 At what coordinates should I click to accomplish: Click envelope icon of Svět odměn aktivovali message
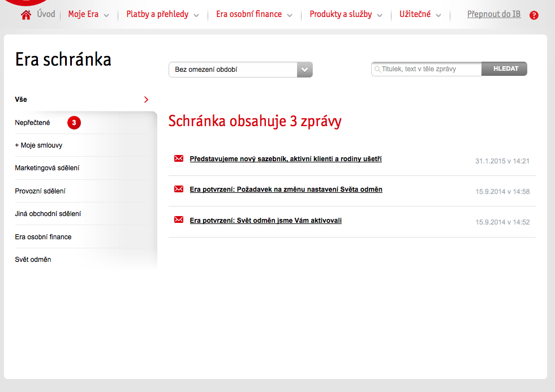pos(179,219)
